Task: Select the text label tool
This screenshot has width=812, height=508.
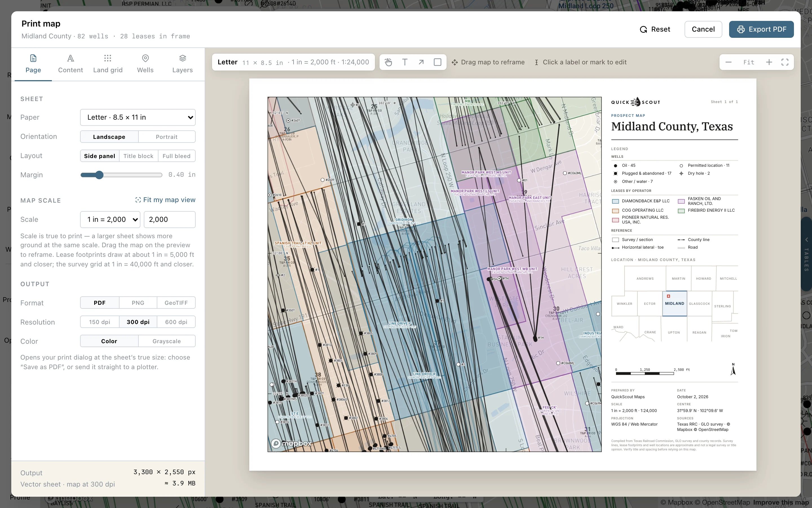Action: point(405,62)
